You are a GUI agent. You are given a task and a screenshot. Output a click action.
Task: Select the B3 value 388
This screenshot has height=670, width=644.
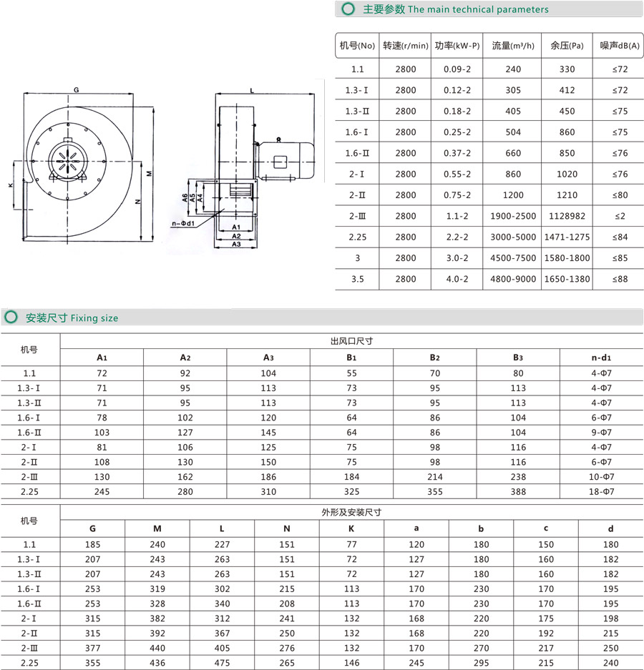click(x=518, y=491)
